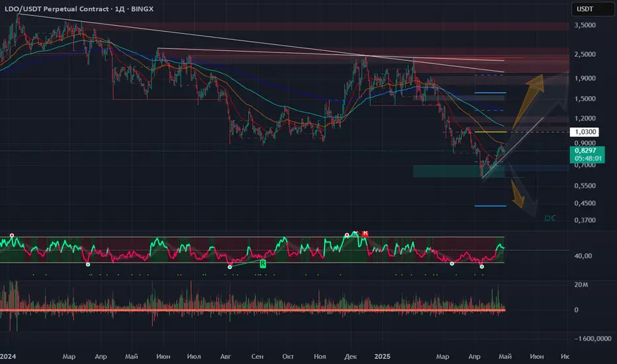Click the 0,3700 price scale value
This screenshot has height=364, width=617.
click(x=585, y=220)
